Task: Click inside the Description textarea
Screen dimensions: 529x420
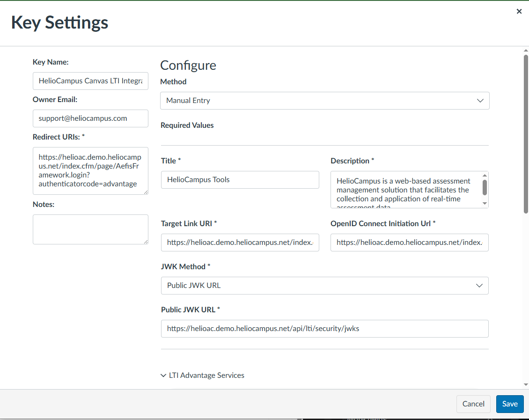Action: click(x=405, y=190)
